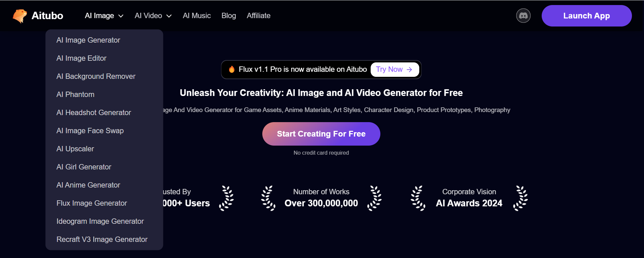This screenshot has height=258, width=644.
Task: Click the 'Over 300,000,000' stat text
Action: click(321, 203)
